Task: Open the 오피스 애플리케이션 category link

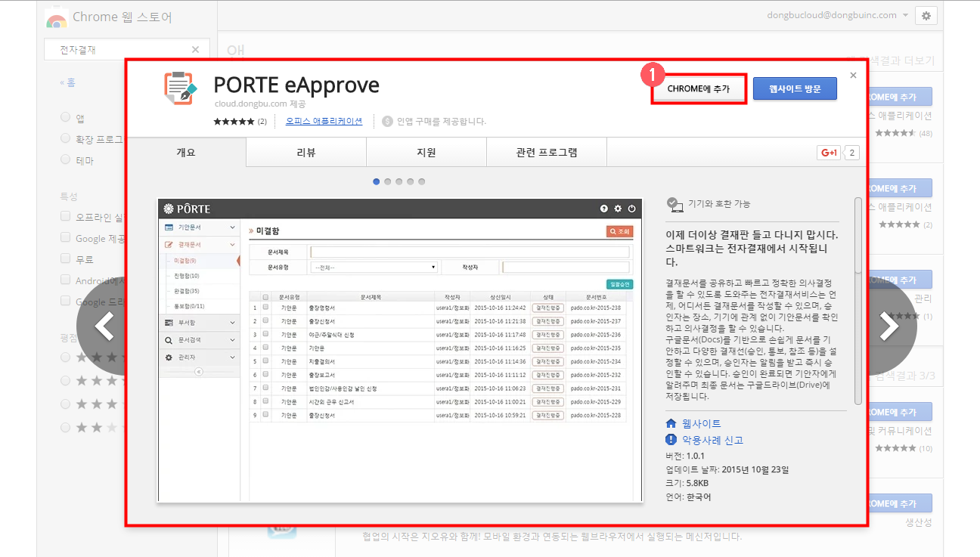Action: click(324, 121)
